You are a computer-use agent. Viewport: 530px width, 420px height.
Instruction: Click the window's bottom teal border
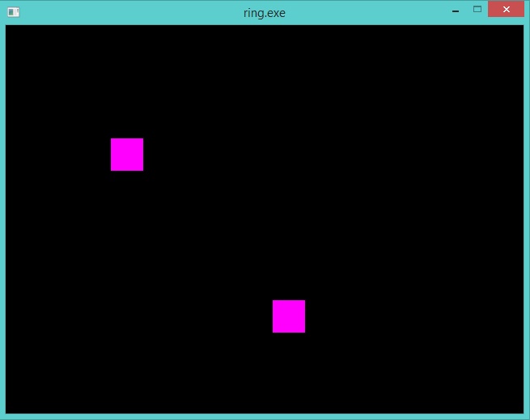(265, 416)
